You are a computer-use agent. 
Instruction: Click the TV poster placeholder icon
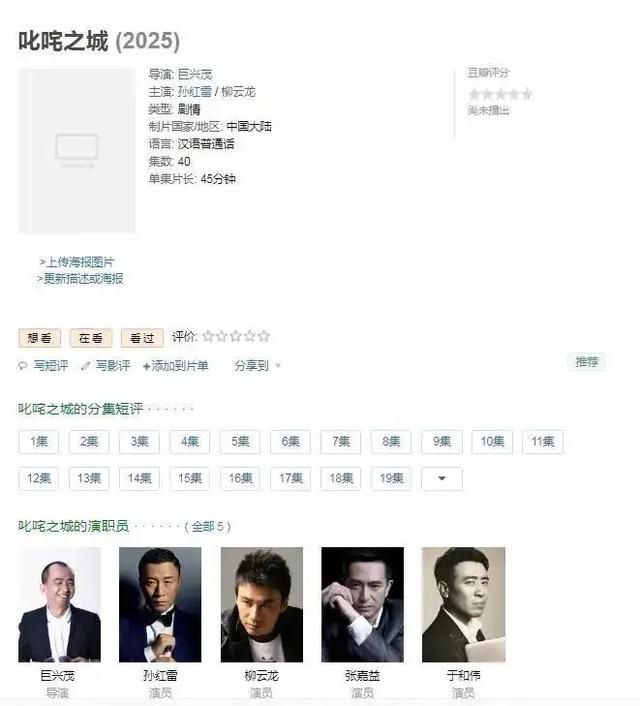[77, 150]
